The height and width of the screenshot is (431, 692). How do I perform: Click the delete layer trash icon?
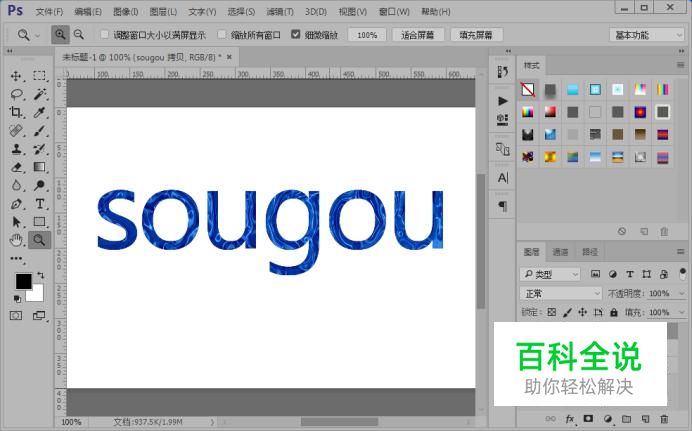pyautogui.click(x=664, y=419)
